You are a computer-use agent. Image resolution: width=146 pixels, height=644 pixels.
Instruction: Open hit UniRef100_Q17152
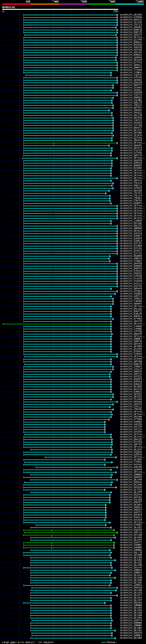[131, 490]
